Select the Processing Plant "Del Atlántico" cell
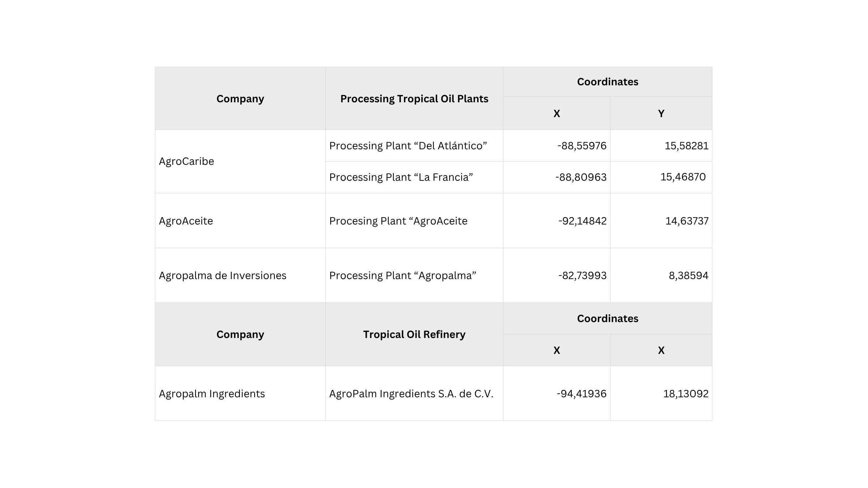The height and width of the screenshot is (488, 868). tap(408, 146)
